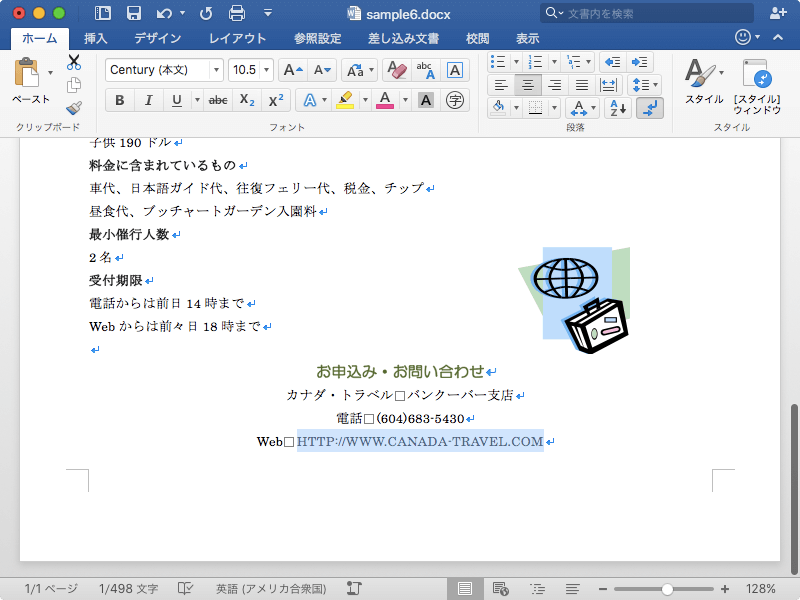Increase indent in paragraph group
800x600 pixels.
point(640,62)
